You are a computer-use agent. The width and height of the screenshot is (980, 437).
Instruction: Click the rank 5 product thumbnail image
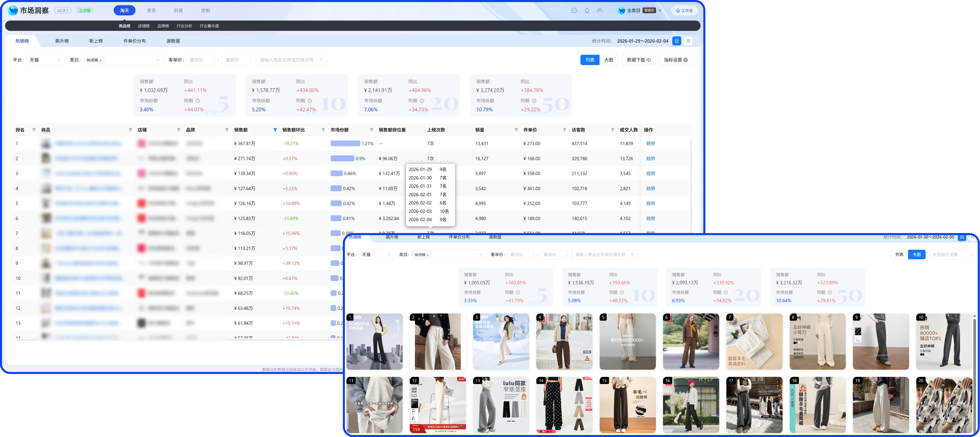(46, 203)
